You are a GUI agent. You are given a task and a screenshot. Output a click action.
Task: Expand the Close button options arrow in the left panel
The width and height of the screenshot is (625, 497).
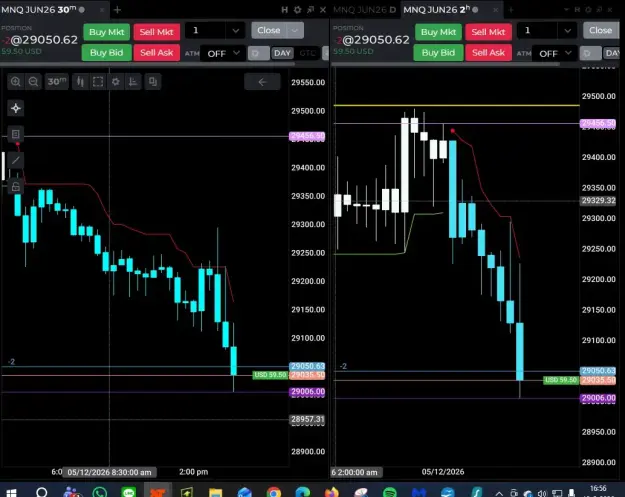point(295,30)
